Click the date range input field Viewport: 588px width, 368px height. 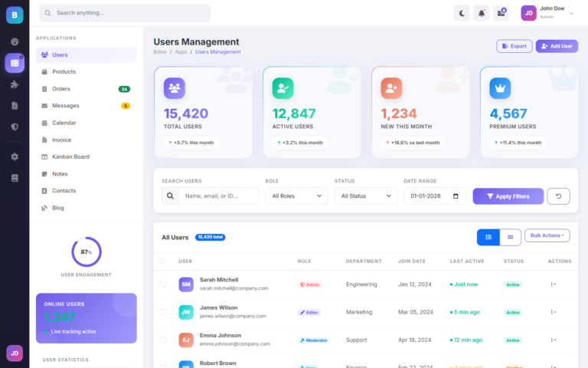point(434,196)
